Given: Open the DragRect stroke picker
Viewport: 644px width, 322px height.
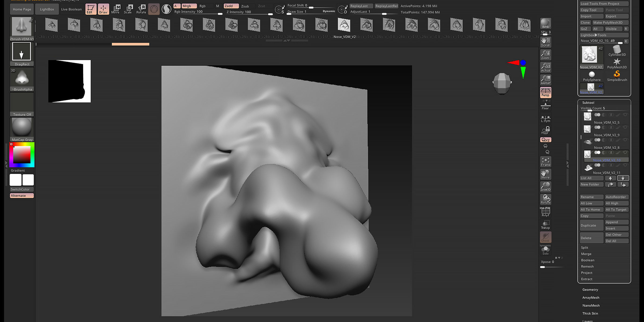Looking at the screenshot, I should coord(22,54).
